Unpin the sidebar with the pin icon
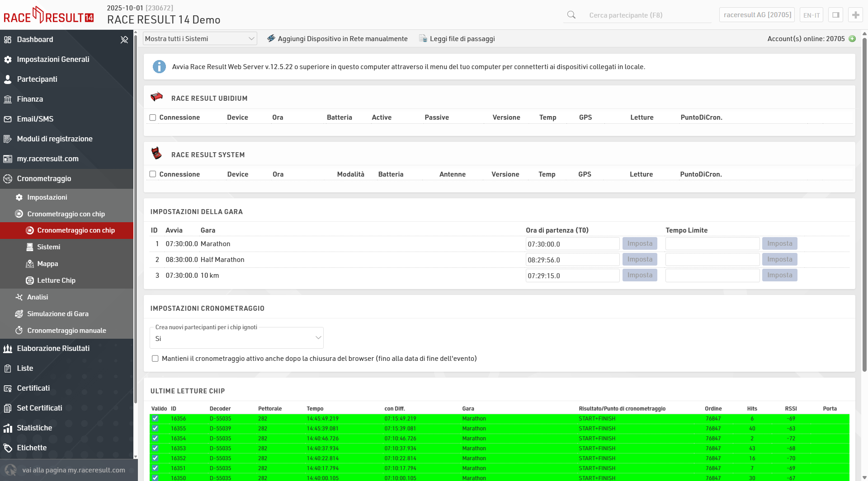The width and height of the screenshot is (868, 481). 124,40
